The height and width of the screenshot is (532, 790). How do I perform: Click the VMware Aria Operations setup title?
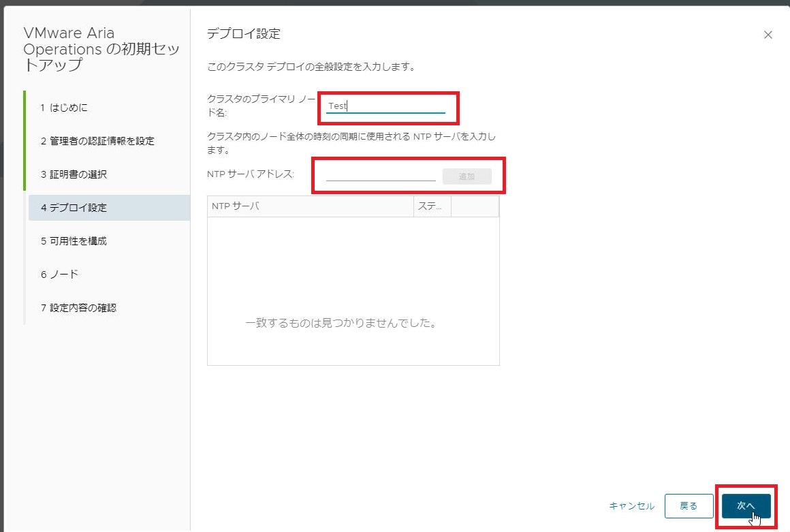click(101, 49)
